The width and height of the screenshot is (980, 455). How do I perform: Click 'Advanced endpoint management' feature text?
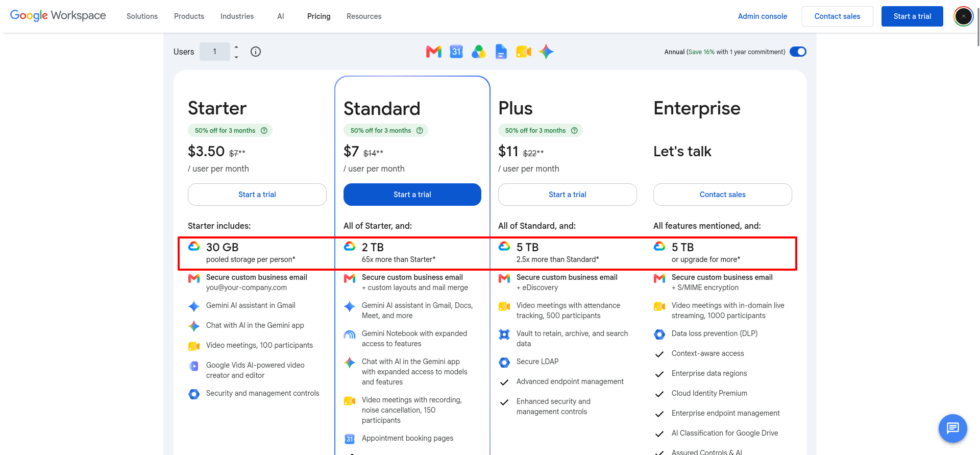click(x=570, y=381)
